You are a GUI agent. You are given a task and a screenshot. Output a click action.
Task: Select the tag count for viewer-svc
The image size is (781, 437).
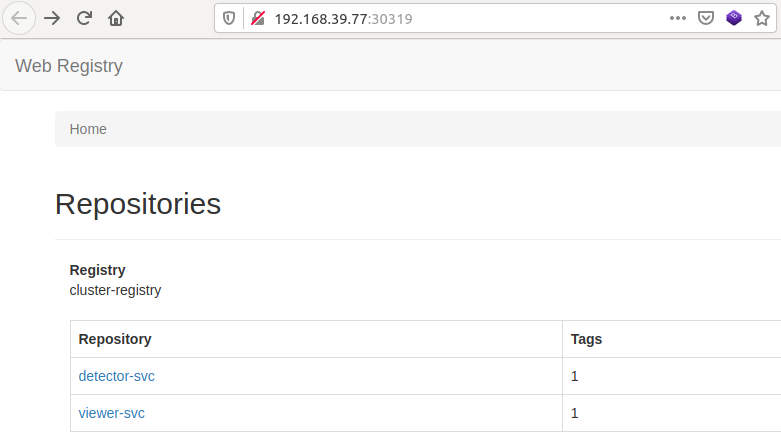[575, 413]
